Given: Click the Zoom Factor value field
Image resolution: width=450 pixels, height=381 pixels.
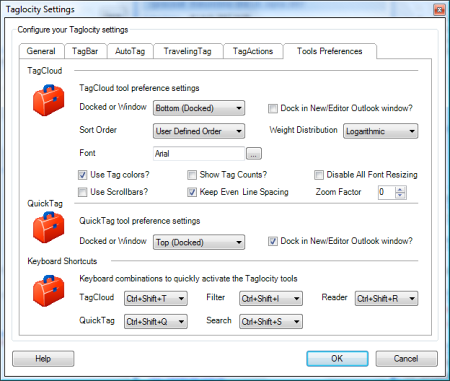Looking at the screenshot, I should coord(387,192).
